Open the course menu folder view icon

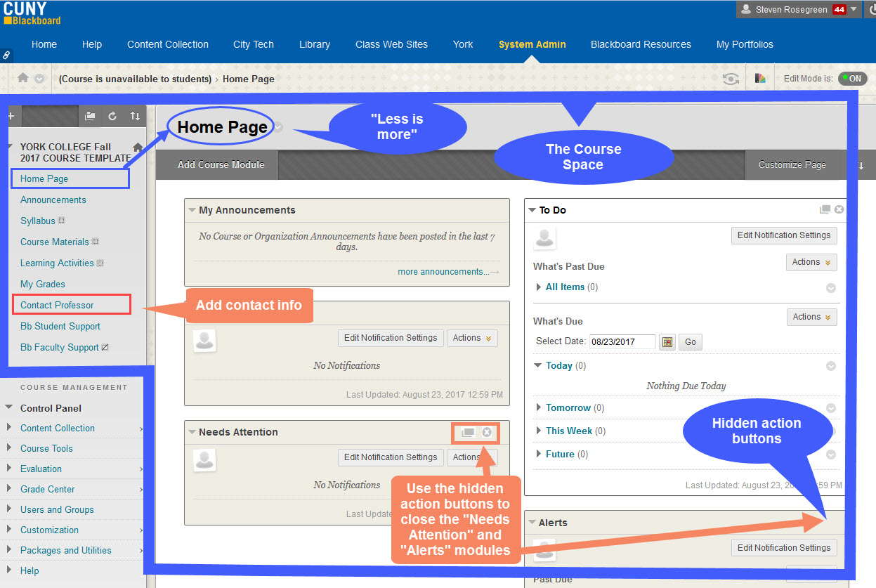[x=90, y=117]
